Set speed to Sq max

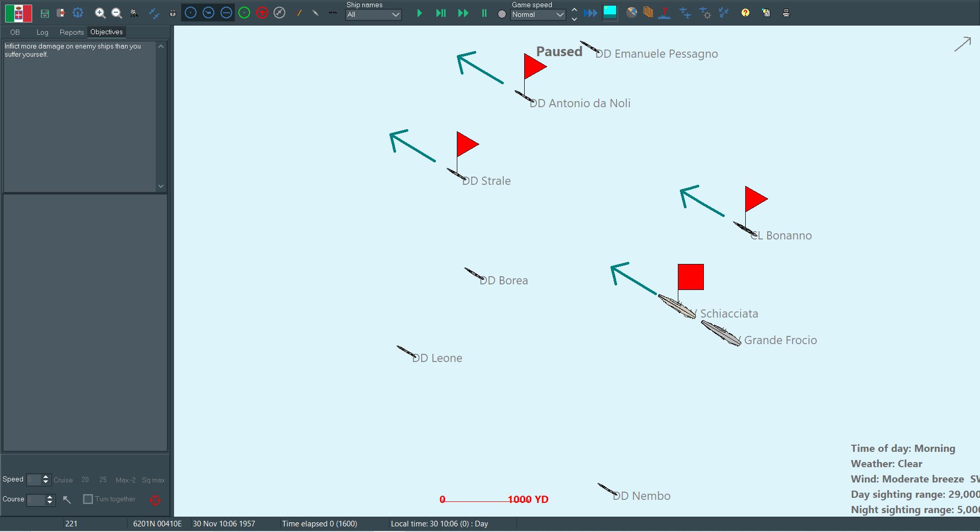[x=153, y=480]
